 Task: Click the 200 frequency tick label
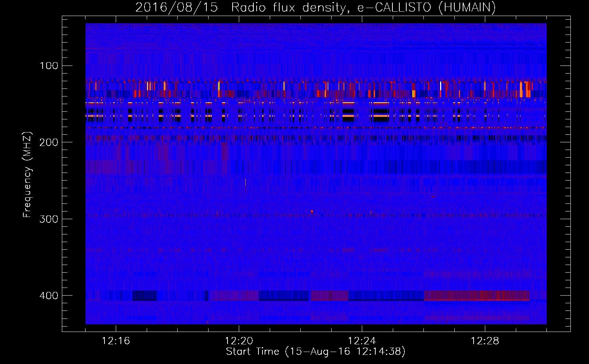(x=49, y=142)
